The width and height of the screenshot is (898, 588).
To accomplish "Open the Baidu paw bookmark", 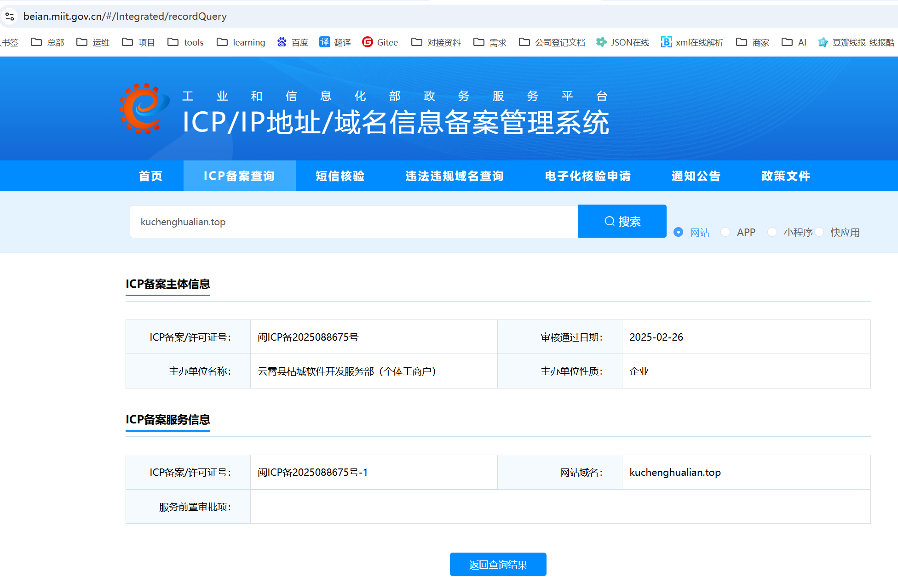I will pyautogui.click(x=292, y=42).
